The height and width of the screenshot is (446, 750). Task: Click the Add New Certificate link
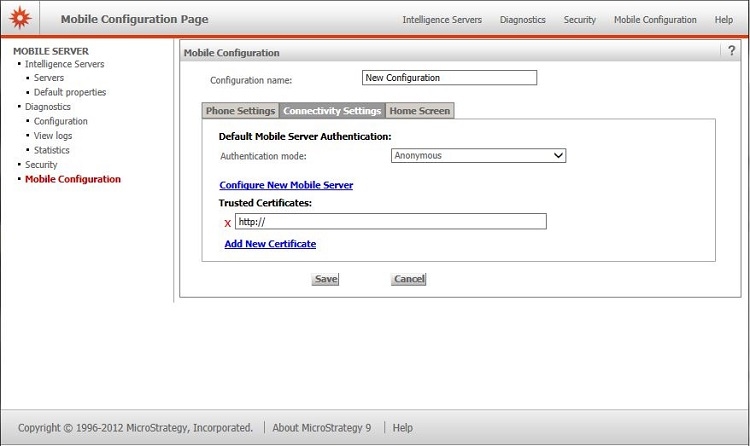coord(270,244)
